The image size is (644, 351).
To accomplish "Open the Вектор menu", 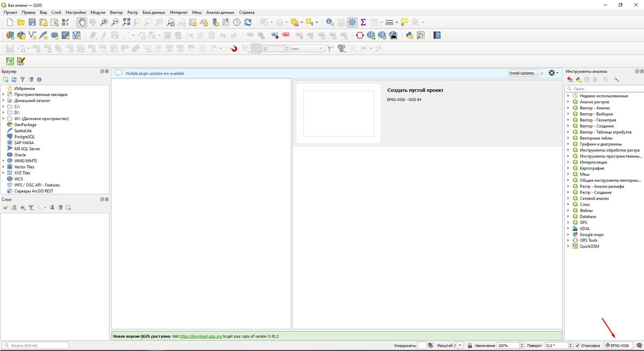I will [116, 12].
